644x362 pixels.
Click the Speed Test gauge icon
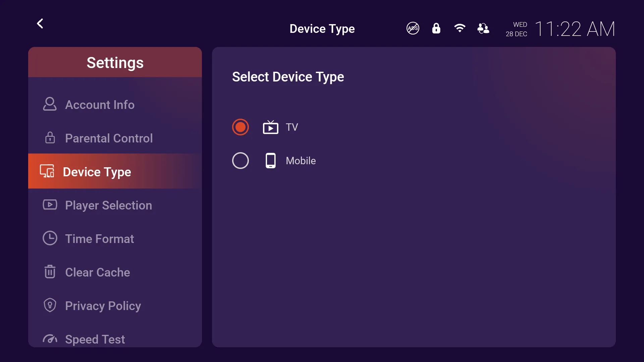click(50, 339)
